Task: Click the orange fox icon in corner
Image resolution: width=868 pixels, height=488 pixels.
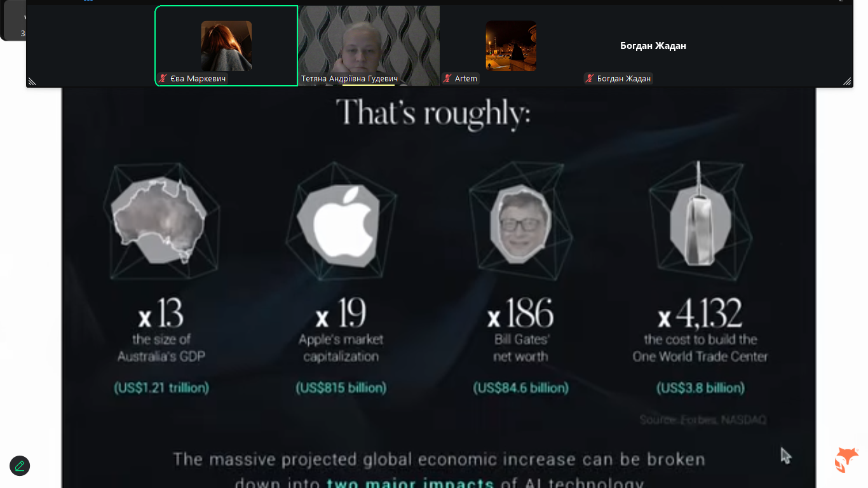Action: pyautogui.click(x=846, y=459)
